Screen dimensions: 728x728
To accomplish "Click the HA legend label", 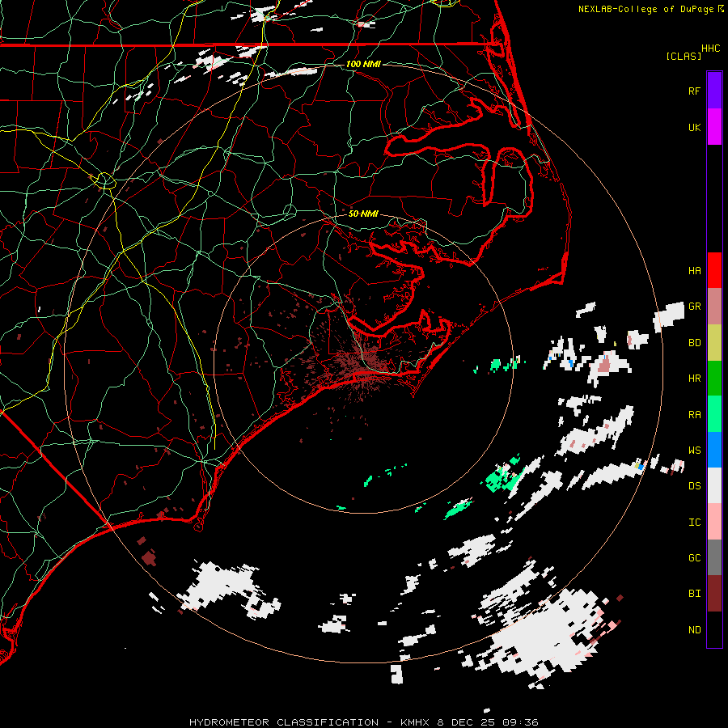I will point(694,271).
